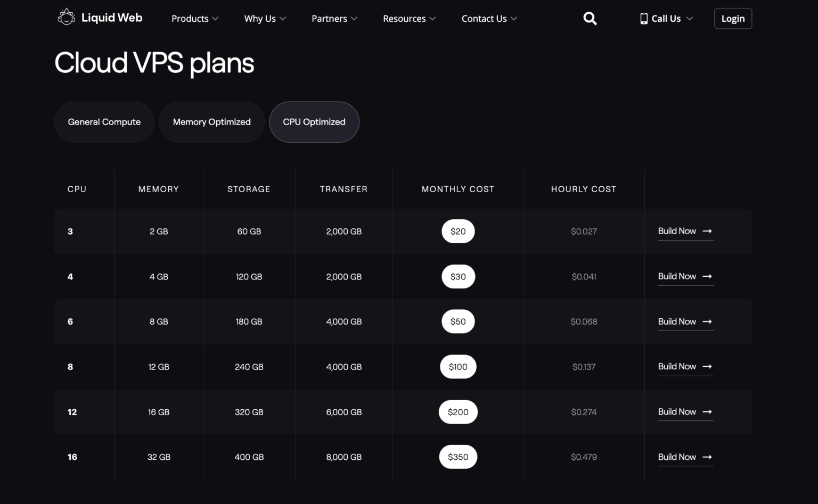Click the arrow icon on the $350 plan's Build Now

coord(707,457)
